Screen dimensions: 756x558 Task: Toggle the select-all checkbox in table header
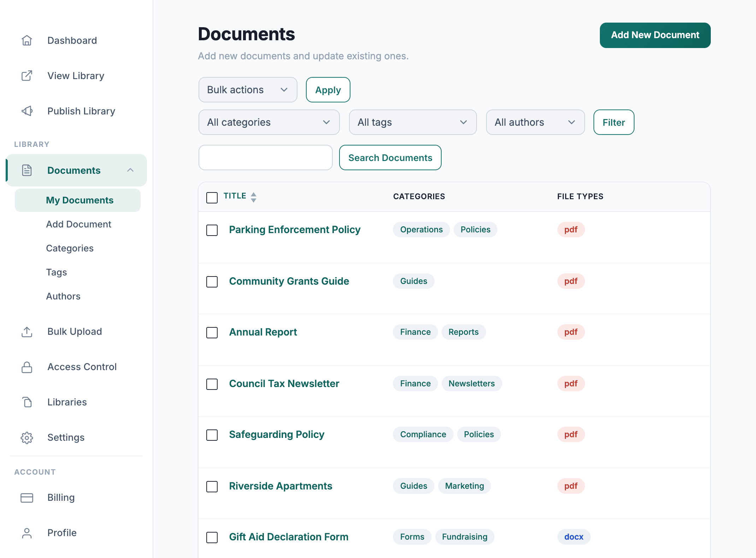click(x=212, y=197)
